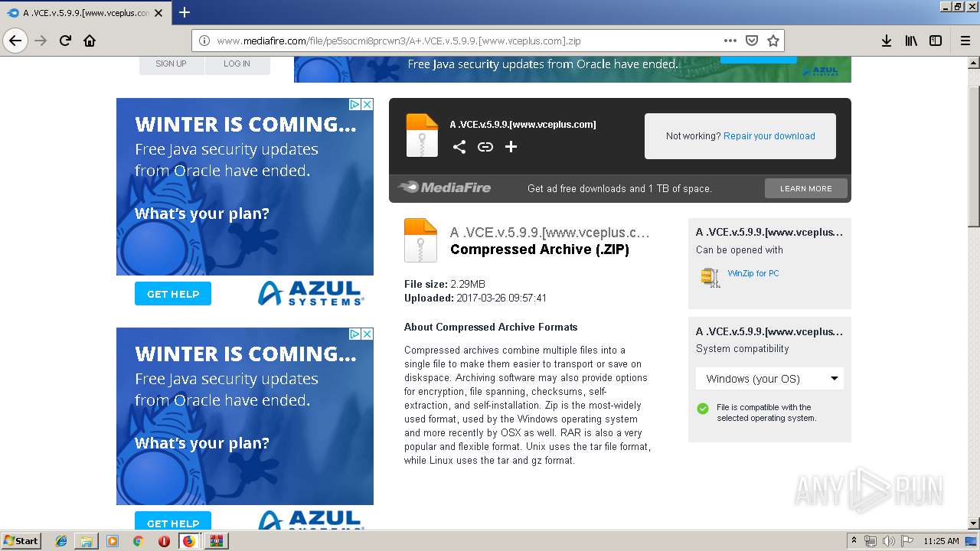This screenshot has width=980, height=551.
Task: Click the vertical scrollbar up arrow
Action: click(974, 61)
